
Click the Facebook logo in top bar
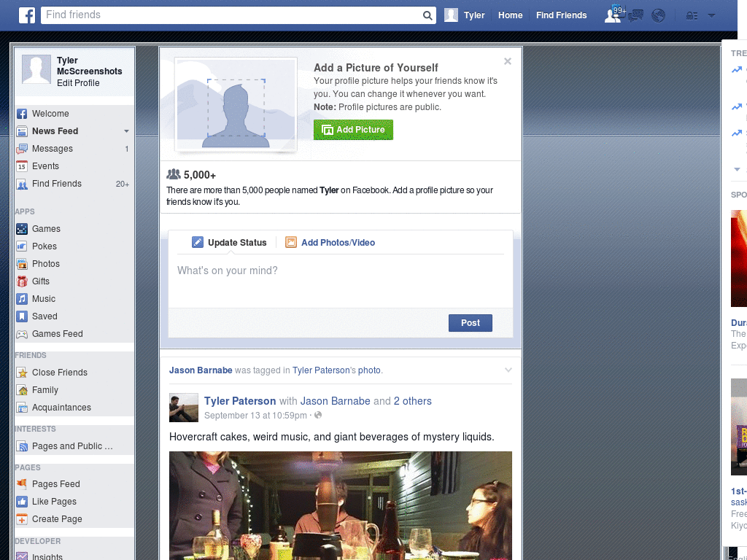tap(27, 15)
